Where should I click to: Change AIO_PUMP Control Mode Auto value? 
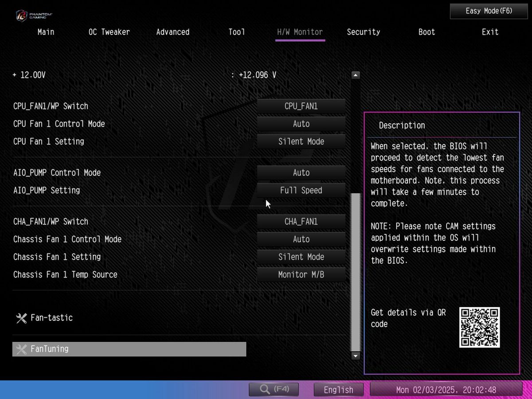301,173
